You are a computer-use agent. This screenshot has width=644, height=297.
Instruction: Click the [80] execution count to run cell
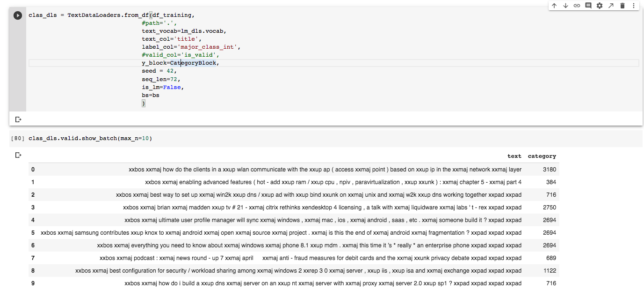point(17,139)
